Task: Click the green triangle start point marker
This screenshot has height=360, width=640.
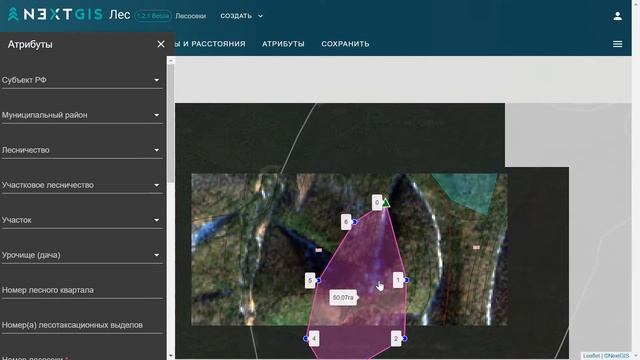Action: tap(386, 202)
